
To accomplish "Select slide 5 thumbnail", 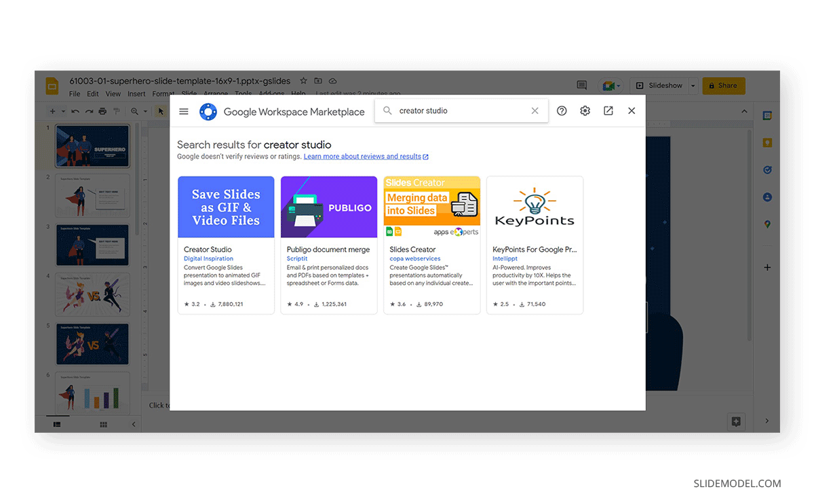I will click(x=92, y=344).
